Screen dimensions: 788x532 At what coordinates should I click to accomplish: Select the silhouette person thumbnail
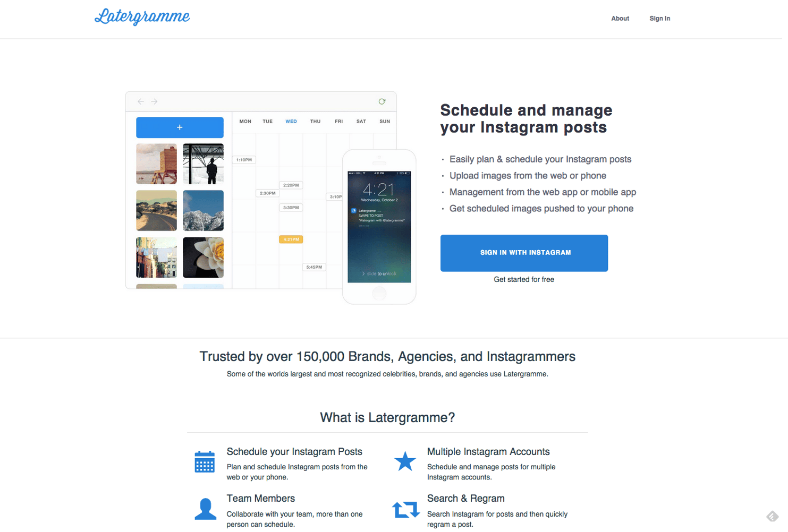pyautogui.click(x=203, y=164)
